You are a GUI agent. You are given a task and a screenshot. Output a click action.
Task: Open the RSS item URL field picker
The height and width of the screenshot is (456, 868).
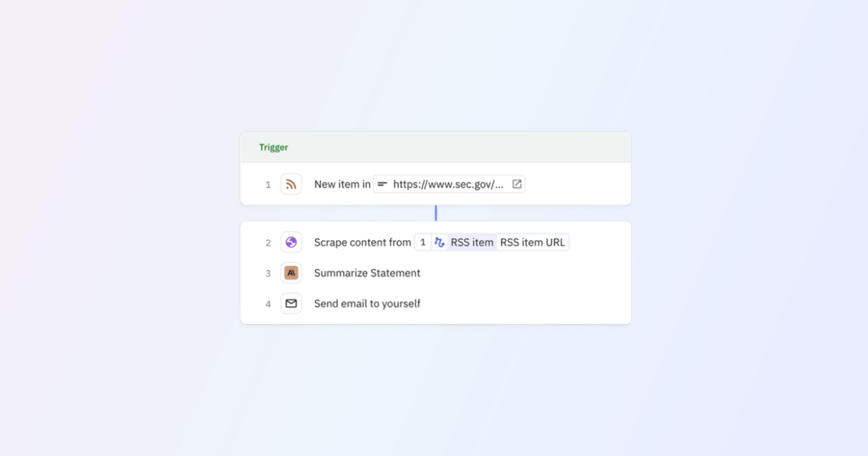click(x=532, y=242)
